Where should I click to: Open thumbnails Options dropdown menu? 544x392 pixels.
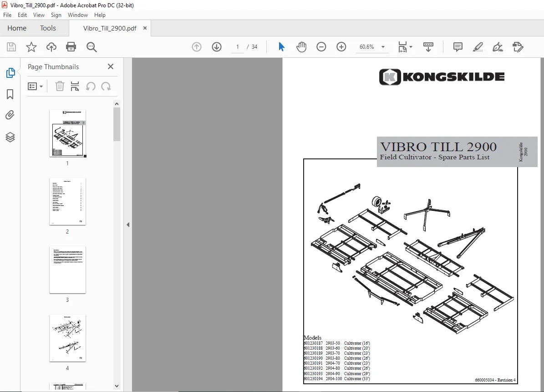pyautogui.click(x=35, y=86)
